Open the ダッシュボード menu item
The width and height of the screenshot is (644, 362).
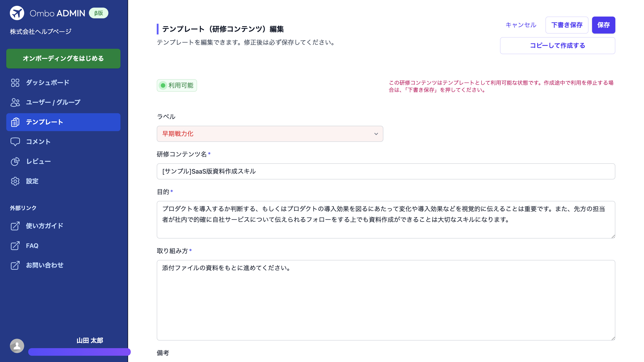63,83
